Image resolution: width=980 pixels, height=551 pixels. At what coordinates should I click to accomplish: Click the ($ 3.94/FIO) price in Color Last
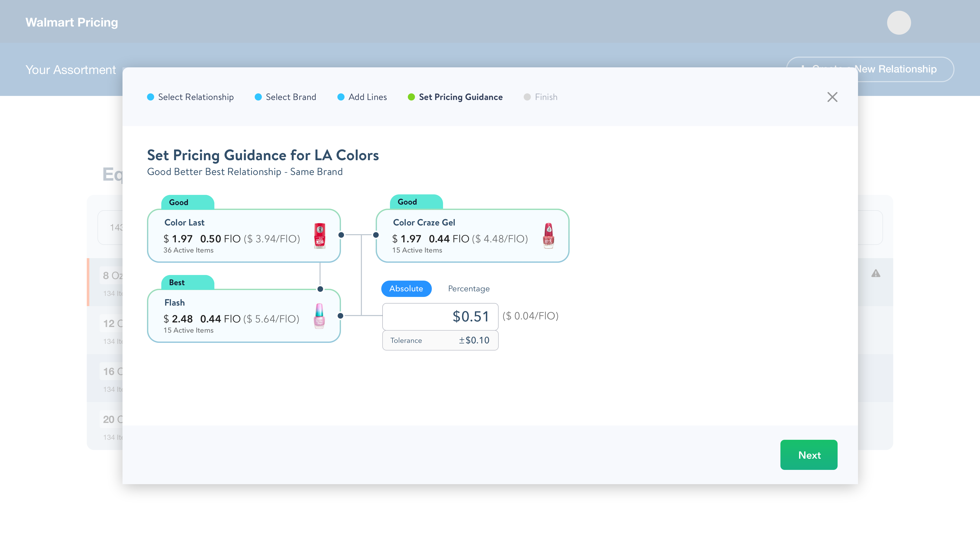click(272, 239)
